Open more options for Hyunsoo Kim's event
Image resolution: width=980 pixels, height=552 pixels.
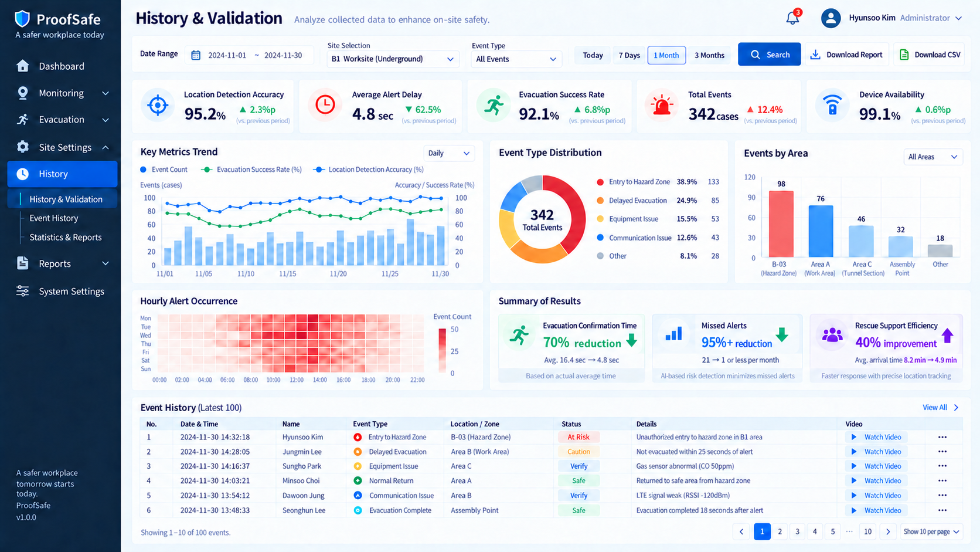pos(942,437)
